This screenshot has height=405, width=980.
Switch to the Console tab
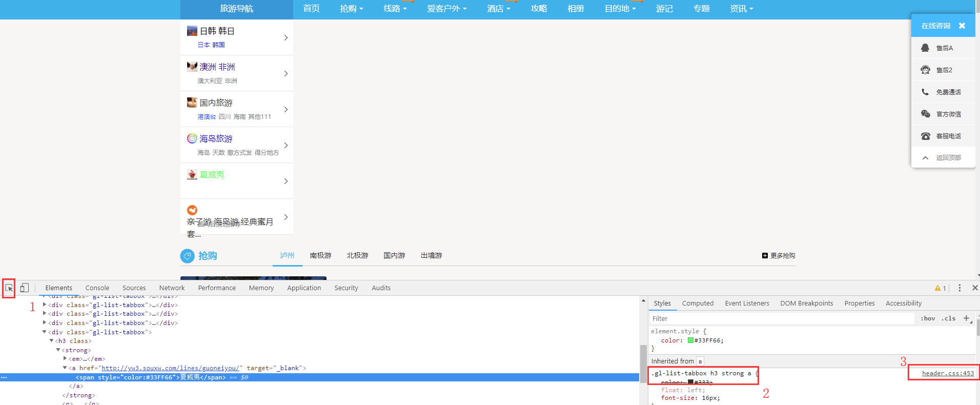(x=97, y=288)
